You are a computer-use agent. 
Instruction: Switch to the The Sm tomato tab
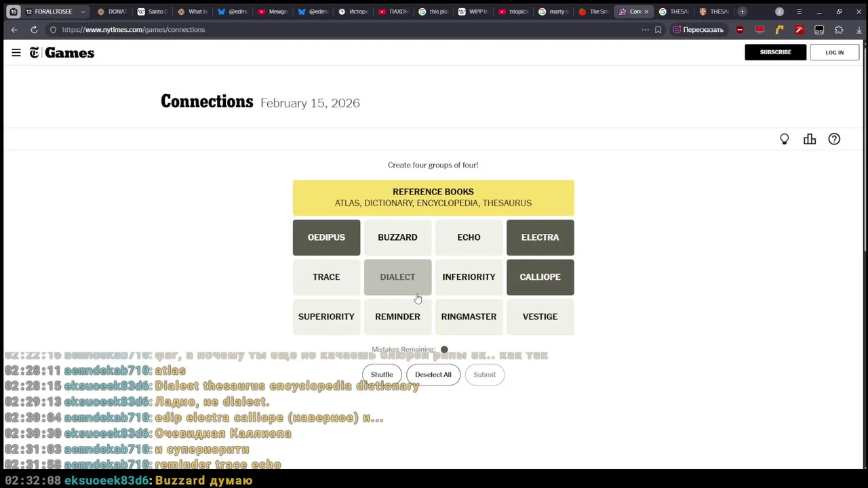coord(593,12)
